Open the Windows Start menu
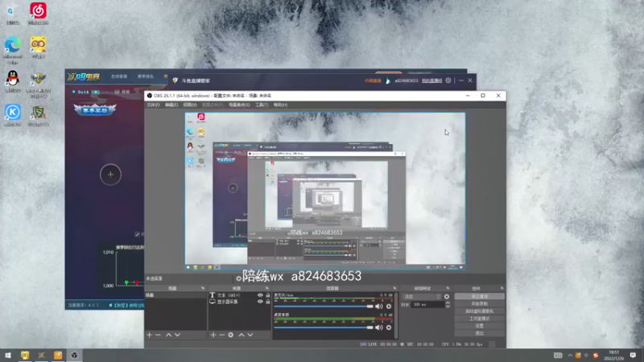The height and width of the screenshot is (362, 644). pos(8,355)
